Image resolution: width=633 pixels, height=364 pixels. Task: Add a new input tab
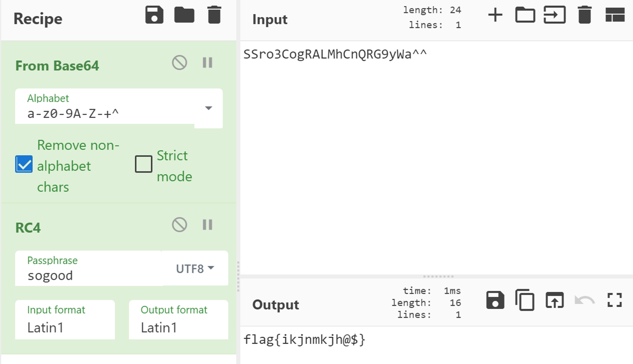[495, 15]
